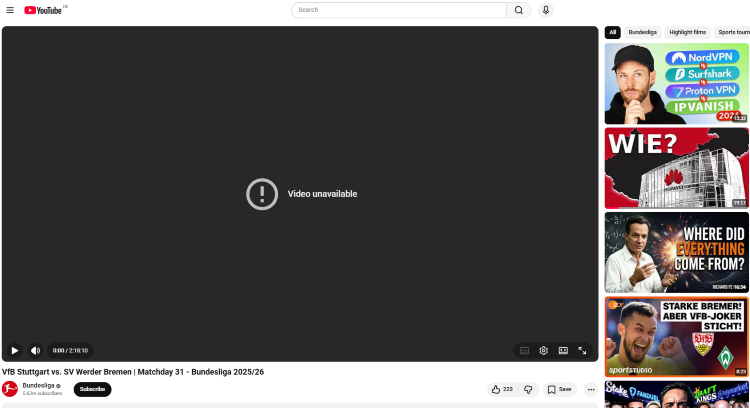750x408 pixels.
Task: Click the search magnifier button
Action: (x=518, y=10)
